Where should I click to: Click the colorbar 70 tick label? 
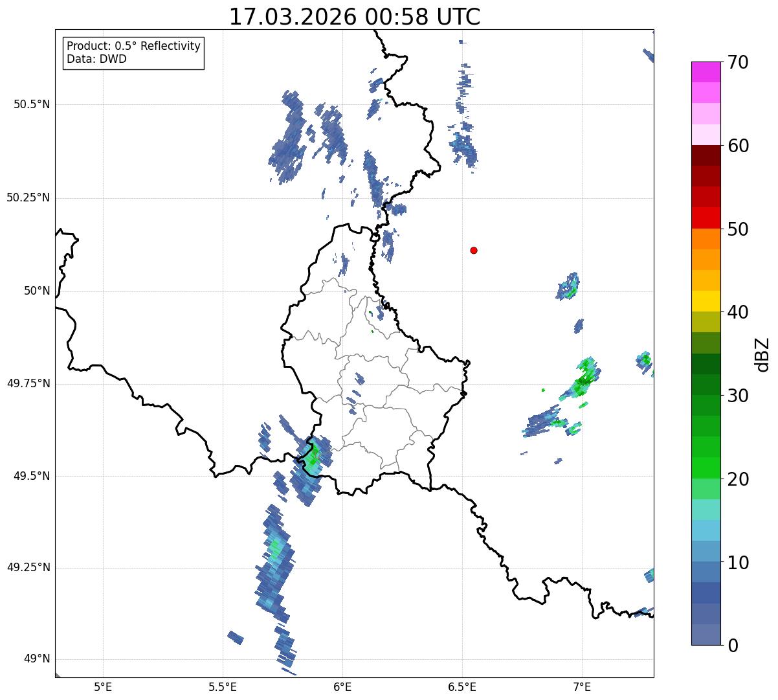737,62
